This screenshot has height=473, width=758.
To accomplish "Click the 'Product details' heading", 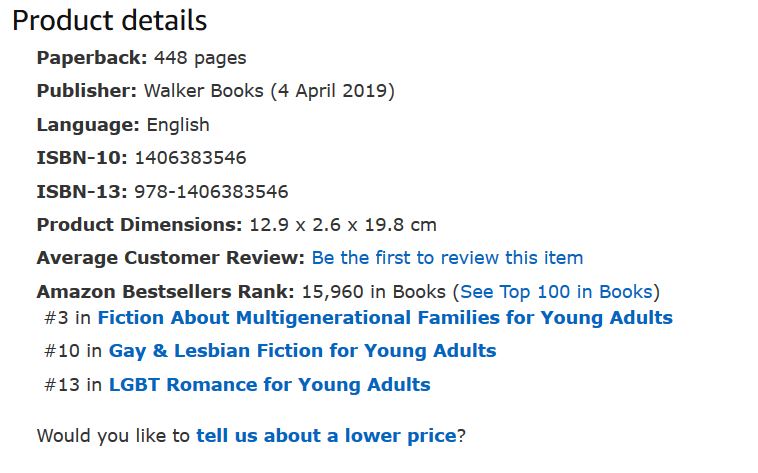I will [110, 20].
